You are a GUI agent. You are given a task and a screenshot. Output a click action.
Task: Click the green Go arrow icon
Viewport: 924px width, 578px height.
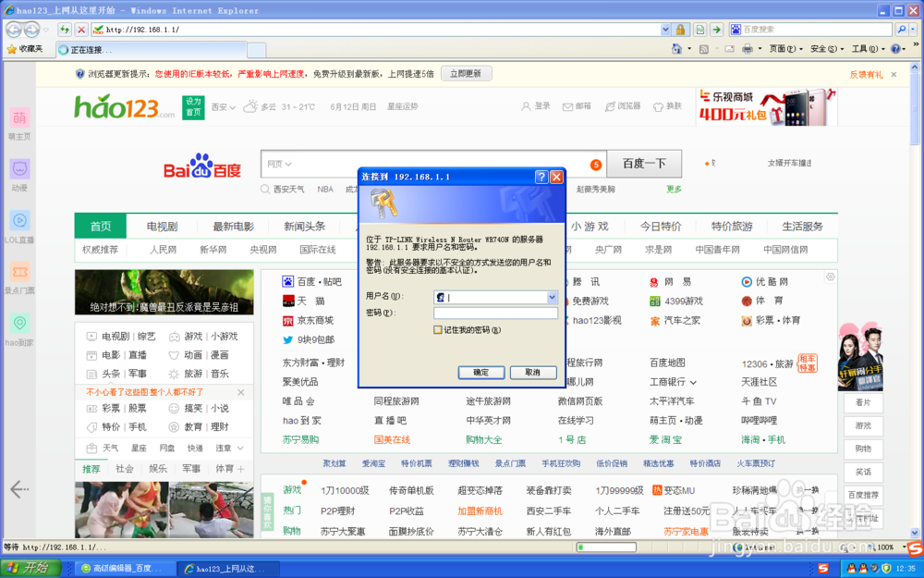pyautogui.click(x=717, y=29)
